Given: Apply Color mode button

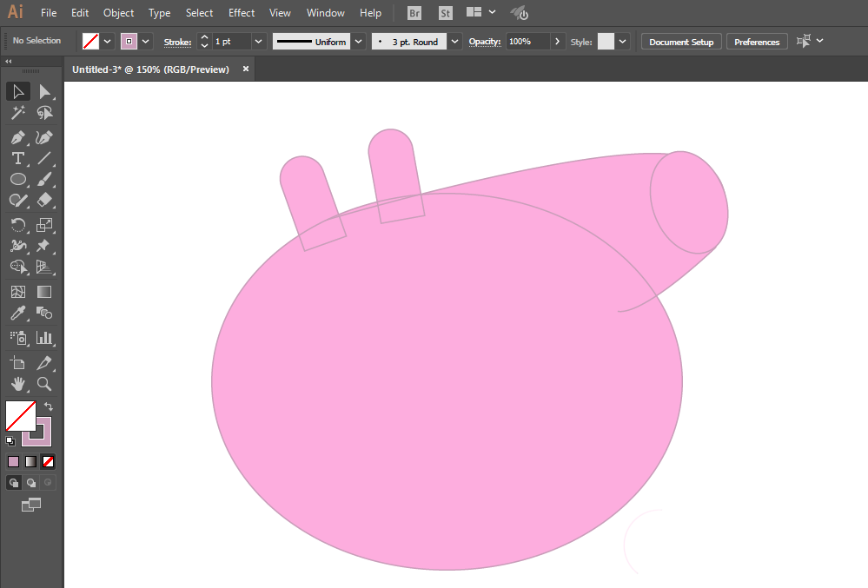Looking at the screenshot, I should tap(14, 461).
